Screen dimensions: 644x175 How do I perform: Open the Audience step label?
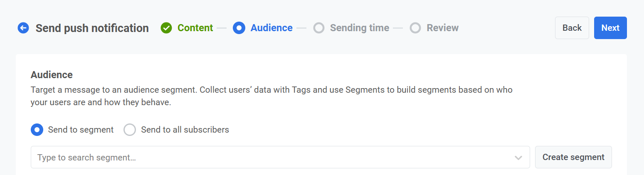(x=271, y=28)
